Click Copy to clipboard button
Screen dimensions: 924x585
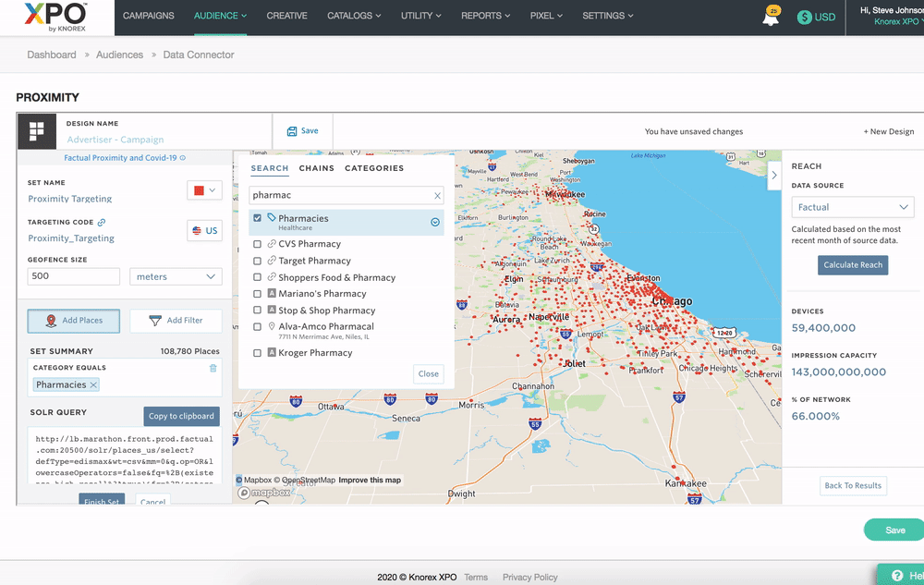(181, 416)
